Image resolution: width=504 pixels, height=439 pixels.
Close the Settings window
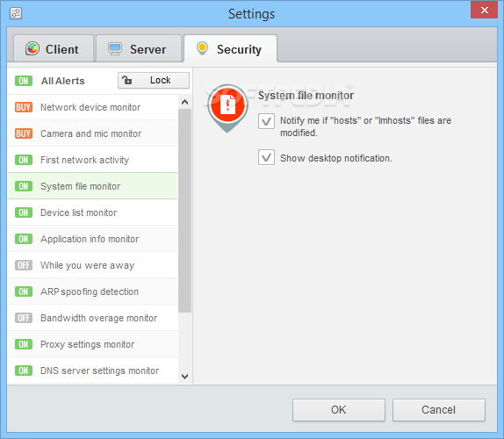point(484,10)
